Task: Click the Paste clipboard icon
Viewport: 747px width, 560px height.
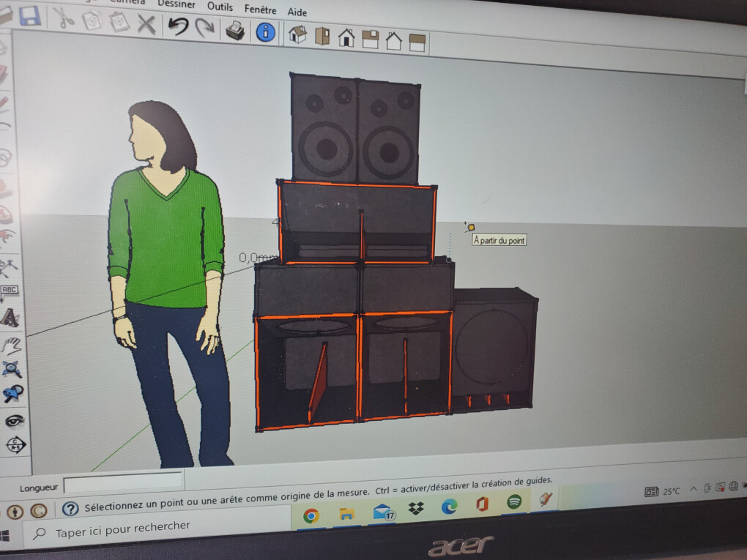Action: click(x=119, y=22)
